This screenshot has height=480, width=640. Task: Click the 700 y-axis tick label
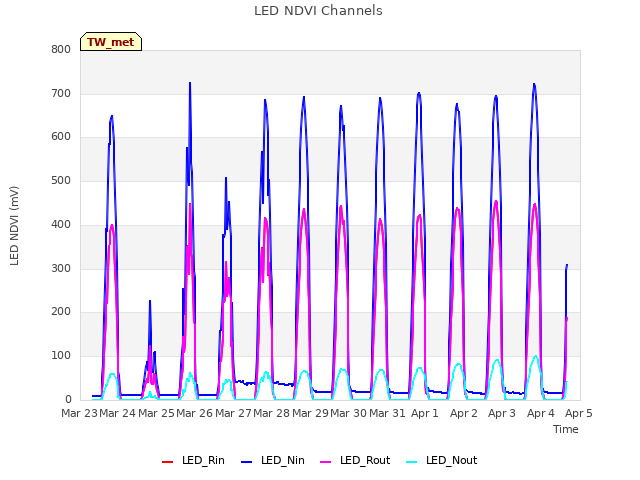coord(61,94)
